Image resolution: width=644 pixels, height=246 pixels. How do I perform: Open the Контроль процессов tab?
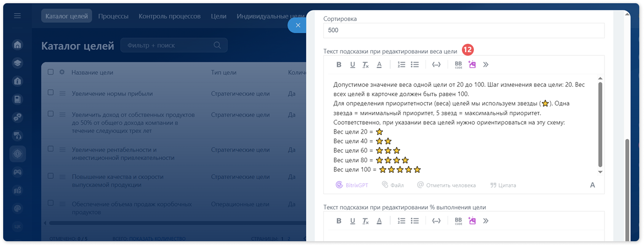click(169, 16)
